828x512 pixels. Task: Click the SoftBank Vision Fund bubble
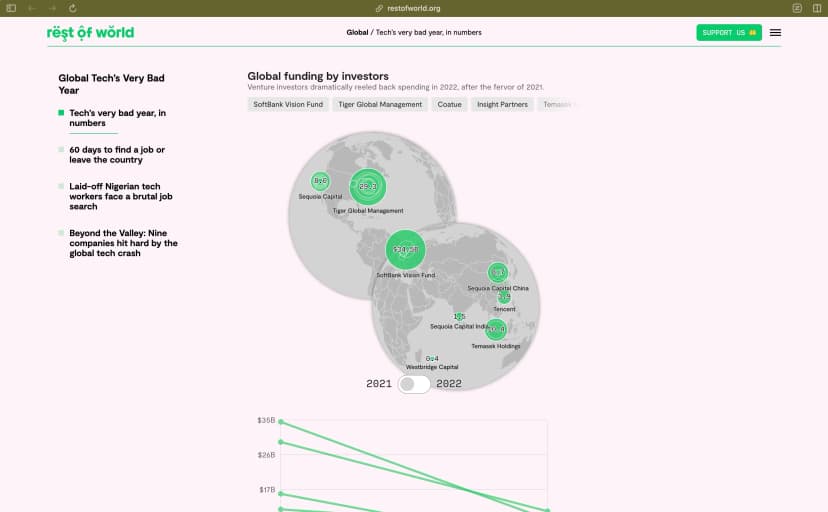(406, 250)
